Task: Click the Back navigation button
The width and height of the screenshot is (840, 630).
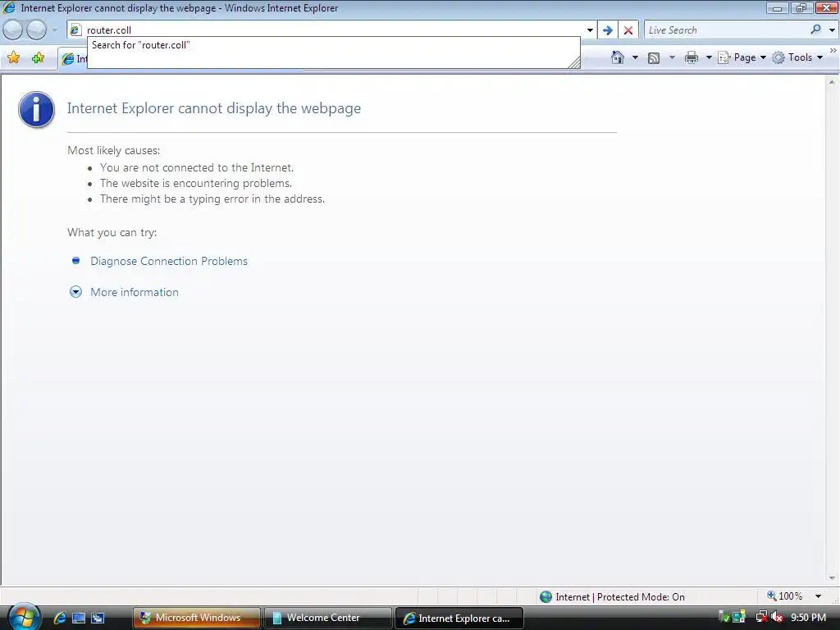Action: pyautogui.click(x=13, y=30)
